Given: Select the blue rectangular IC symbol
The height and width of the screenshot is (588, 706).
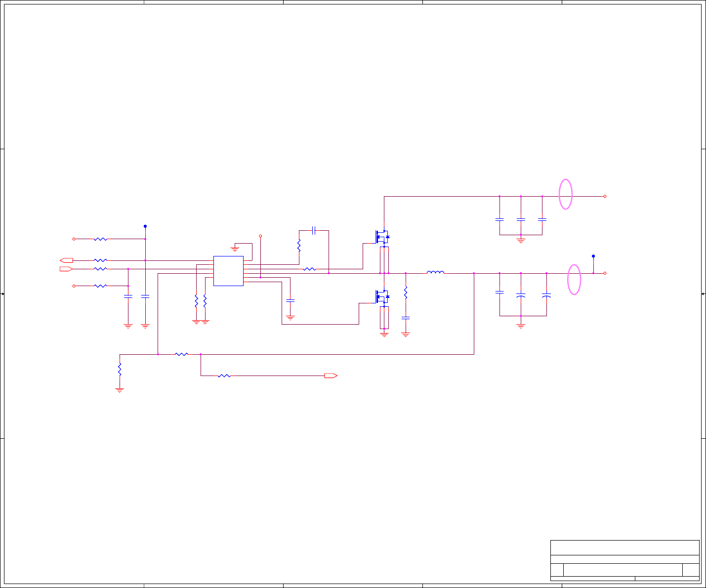Looking at the screenshot, I should [228, 271].
